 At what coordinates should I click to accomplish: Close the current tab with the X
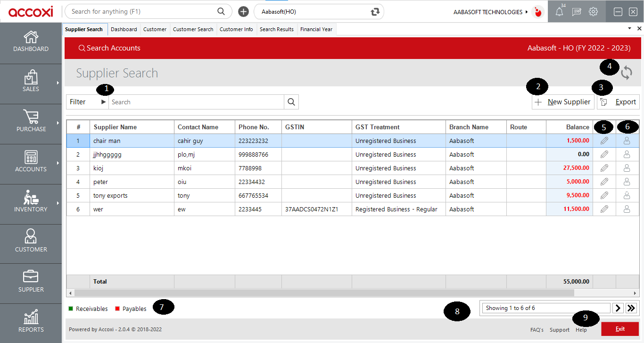639,29
